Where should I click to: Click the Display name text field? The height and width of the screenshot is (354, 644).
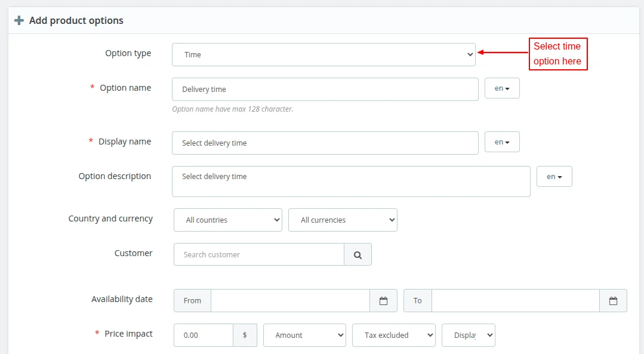point(325,143)
